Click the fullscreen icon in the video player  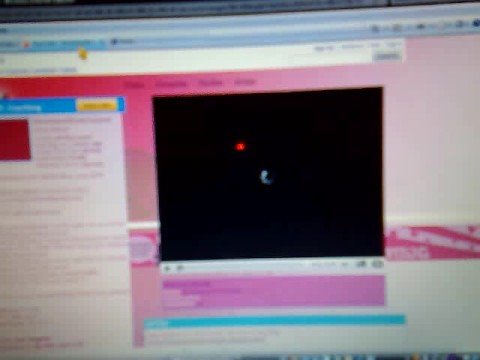(x=378, y=264)
